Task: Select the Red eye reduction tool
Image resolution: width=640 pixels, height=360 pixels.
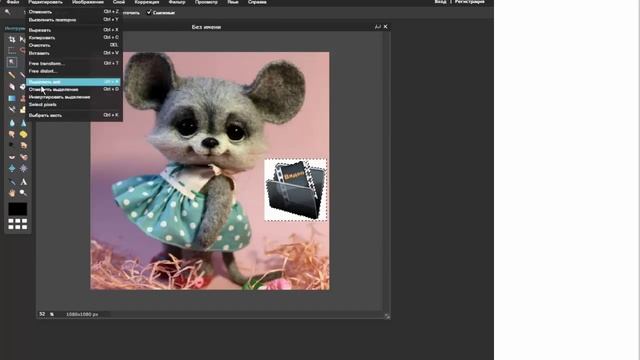Action: (12, 157)
